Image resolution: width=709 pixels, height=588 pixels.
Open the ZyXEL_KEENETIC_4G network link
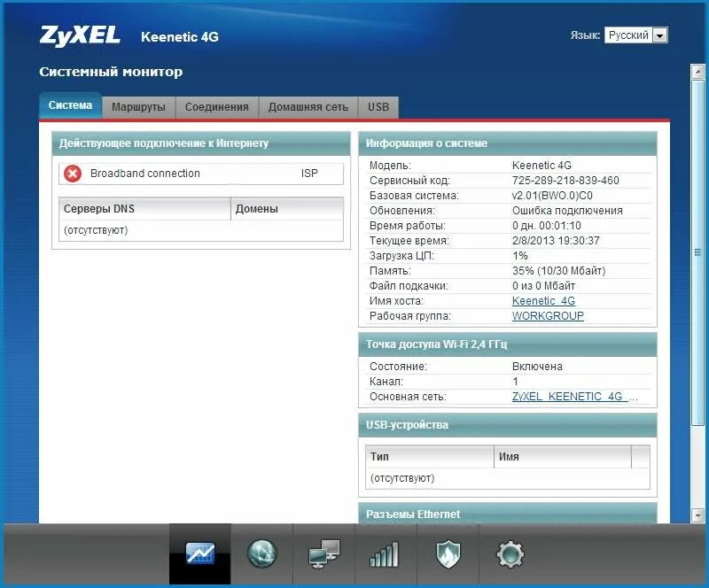[x=574, y=397]
